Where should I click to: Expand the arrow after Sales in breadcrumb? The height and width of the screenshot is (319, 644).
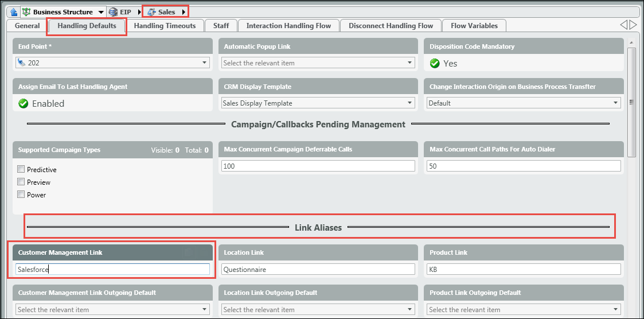pyautogui.click(x=183, y=11)
